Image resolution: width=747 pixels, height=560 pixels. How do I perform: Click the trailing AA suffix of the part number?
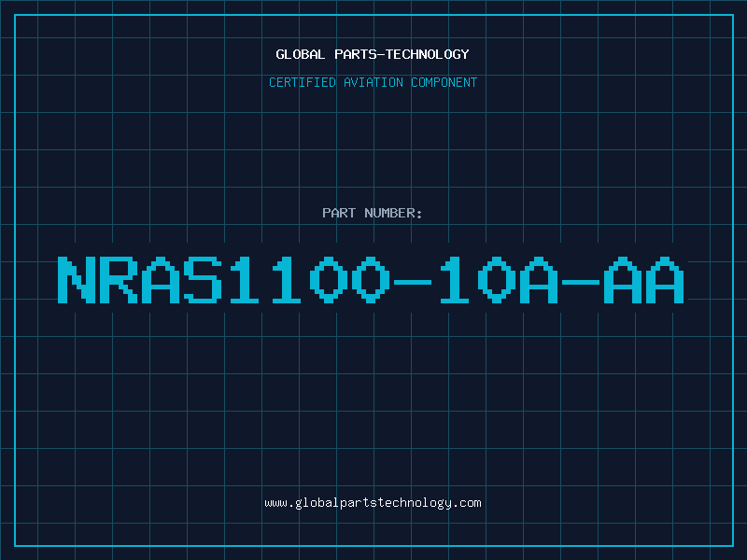644,279
